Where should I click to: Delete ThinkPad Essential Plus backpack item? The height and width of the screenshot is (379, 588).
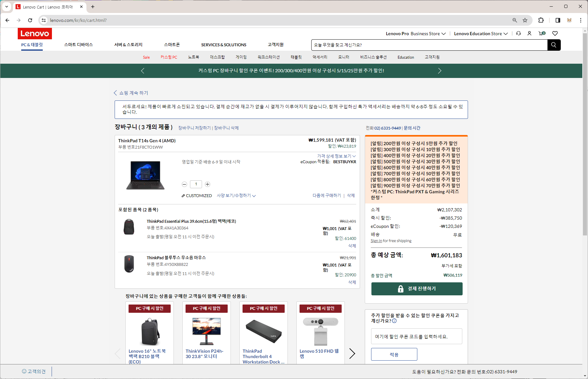(352, 246)
